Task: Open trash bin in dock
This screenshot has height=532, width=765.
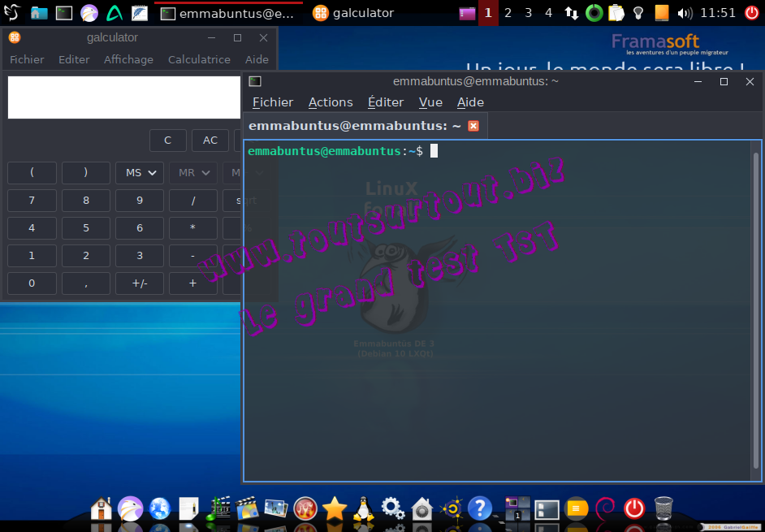Action: (663, 508)
